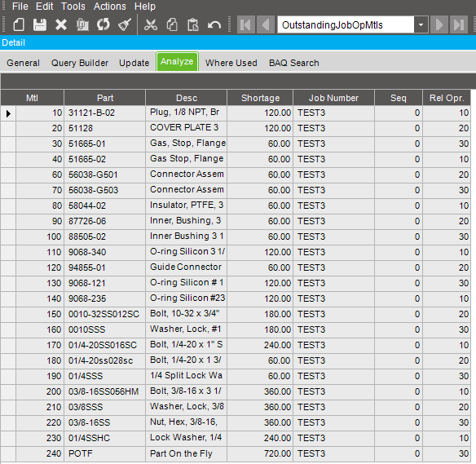Save using the floppy disk icon
476x464 pixels.
pos(39,24)
